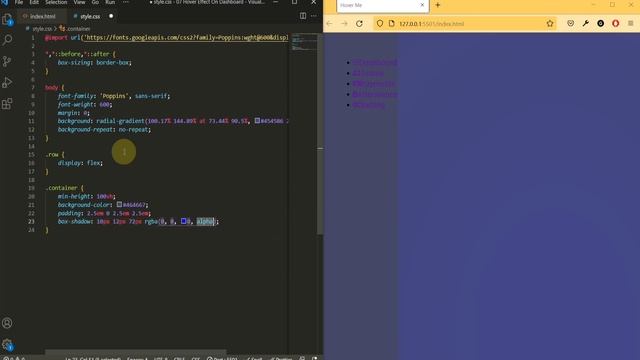The image size is (640, 360).
Task: Click the editor vertical scrollbar
Action: (320, 134)
